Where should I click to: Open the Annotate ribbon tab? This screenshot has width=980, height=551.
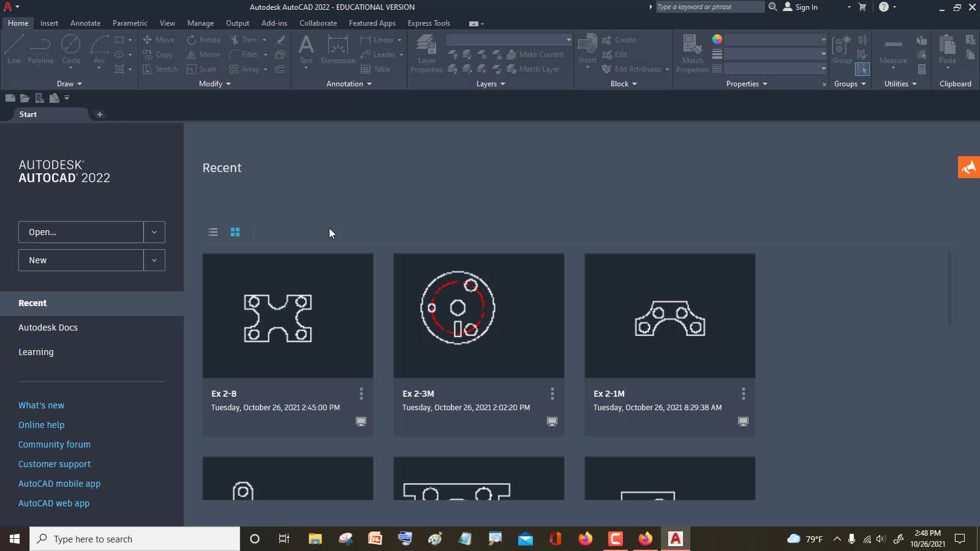point(85,23)
